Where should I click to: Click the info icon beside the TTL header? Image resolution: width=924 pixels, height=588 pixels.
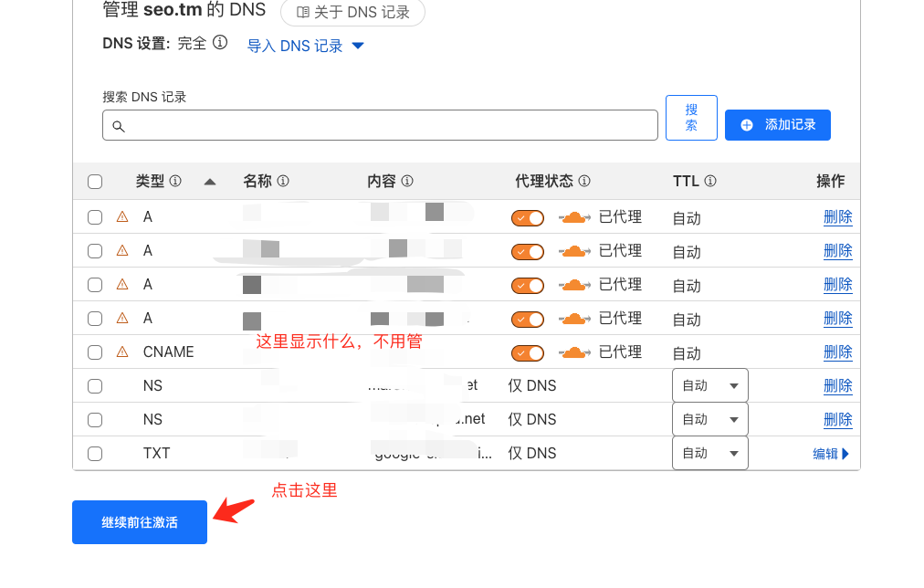(711, 181)
